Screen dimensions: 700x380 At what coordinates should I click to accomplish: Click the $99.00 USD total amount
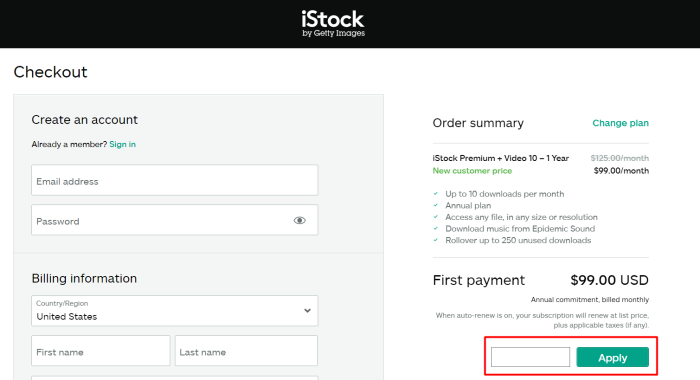609,280
